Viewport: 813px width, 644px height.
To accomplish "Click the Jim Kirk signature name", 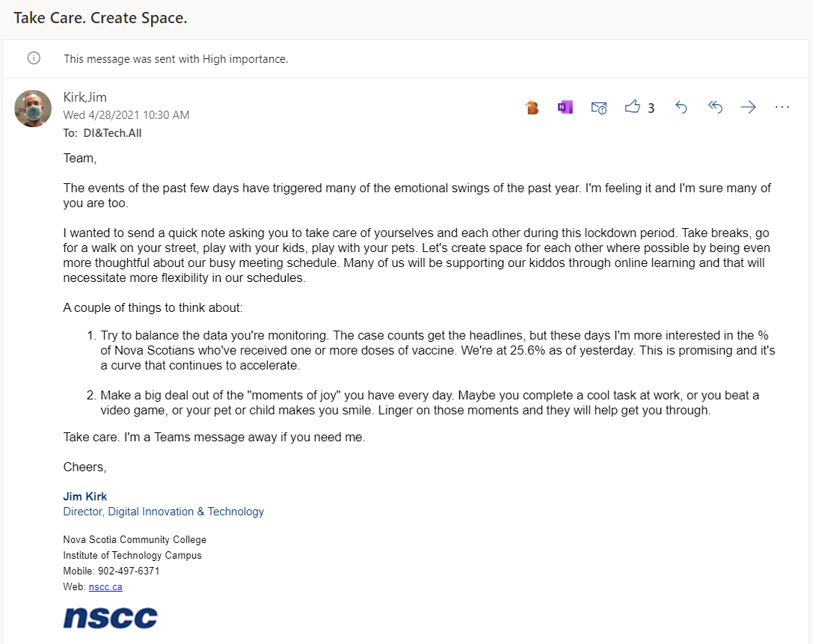I will point(85,497).
